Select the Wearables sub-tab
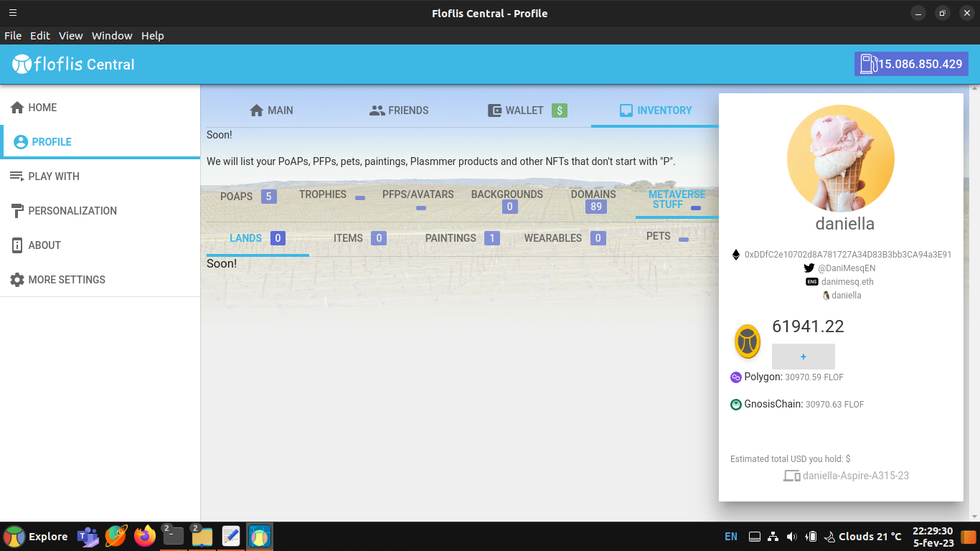 pyautogui.click(x=565, y=238)
